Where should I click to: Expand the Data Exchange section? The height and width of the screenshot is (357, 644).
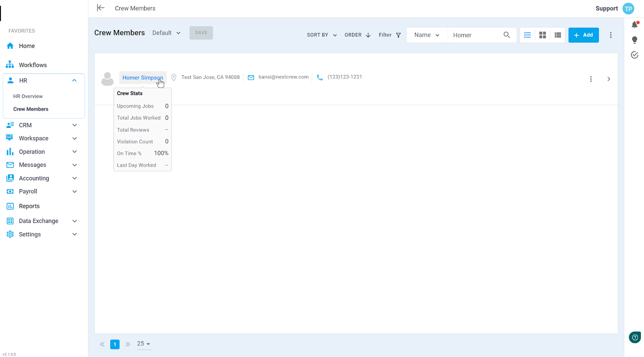[x=74, y=221]
